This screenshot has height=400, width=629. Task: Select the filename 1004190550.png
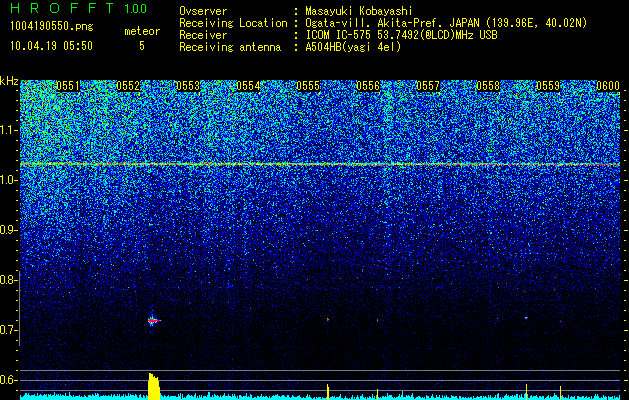52,27
